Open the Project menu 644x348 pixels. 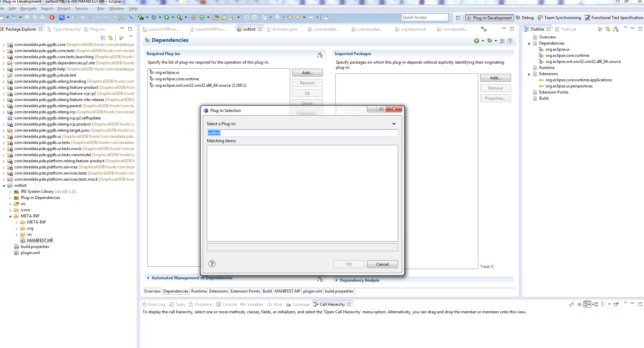point(64,9)
